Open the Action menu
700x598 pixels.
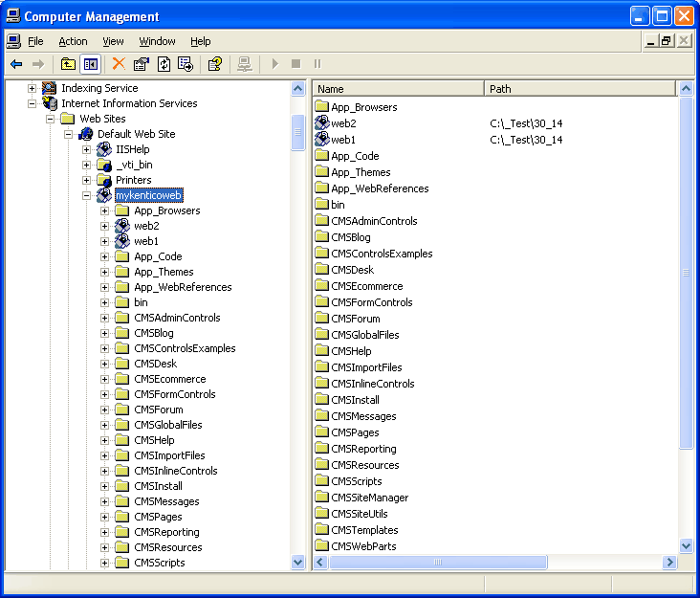pyautogui.click(x=73, y=41)
